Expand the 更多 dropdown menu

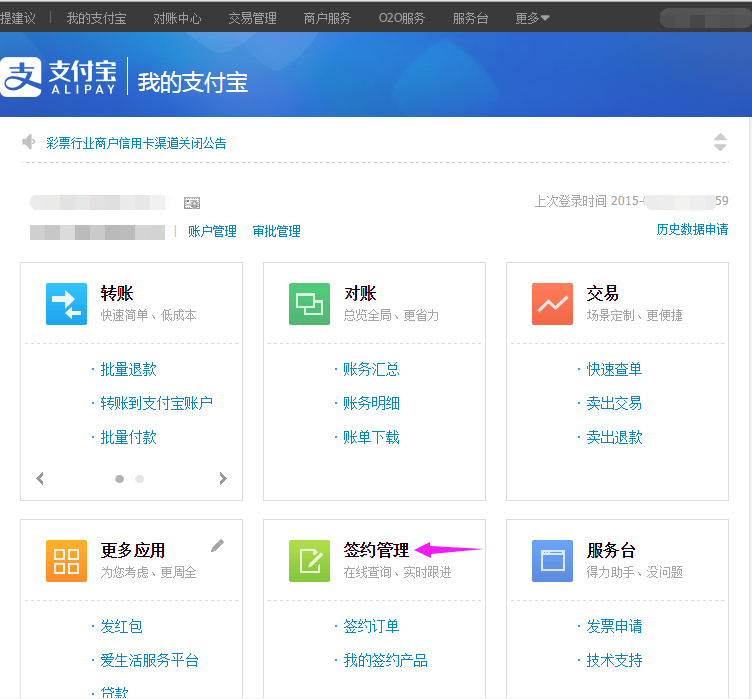(532, 18)
